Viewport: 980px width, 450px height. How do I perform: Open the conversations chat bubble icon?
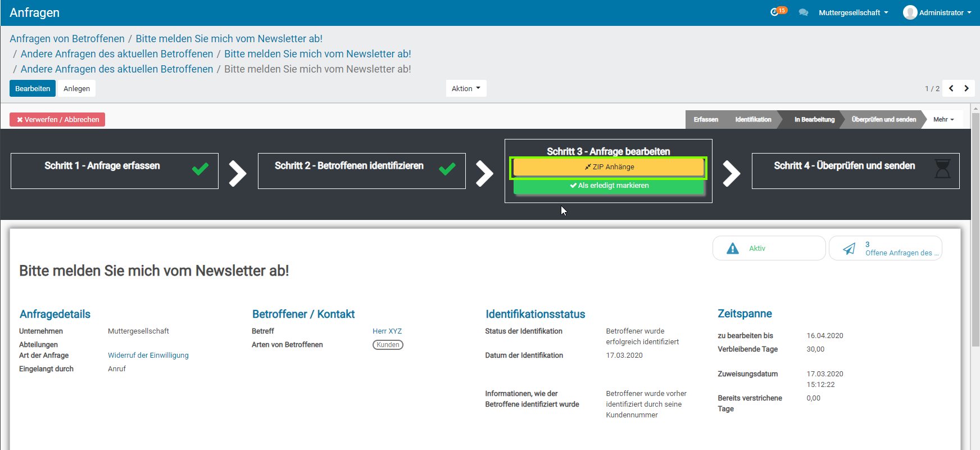[x=803, y=12]
